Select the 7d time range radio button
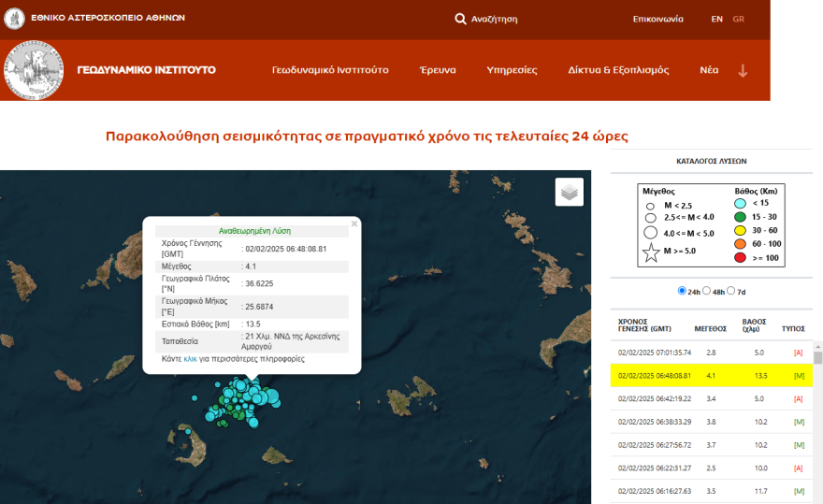 pos(731,291)
